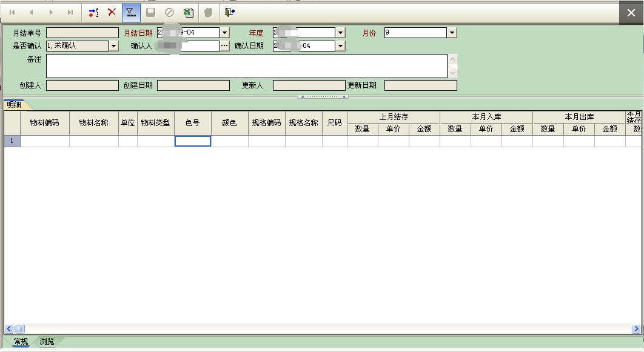Click the red X delete icon
Viewport: 644px width, 352px height.
point(112,12)
